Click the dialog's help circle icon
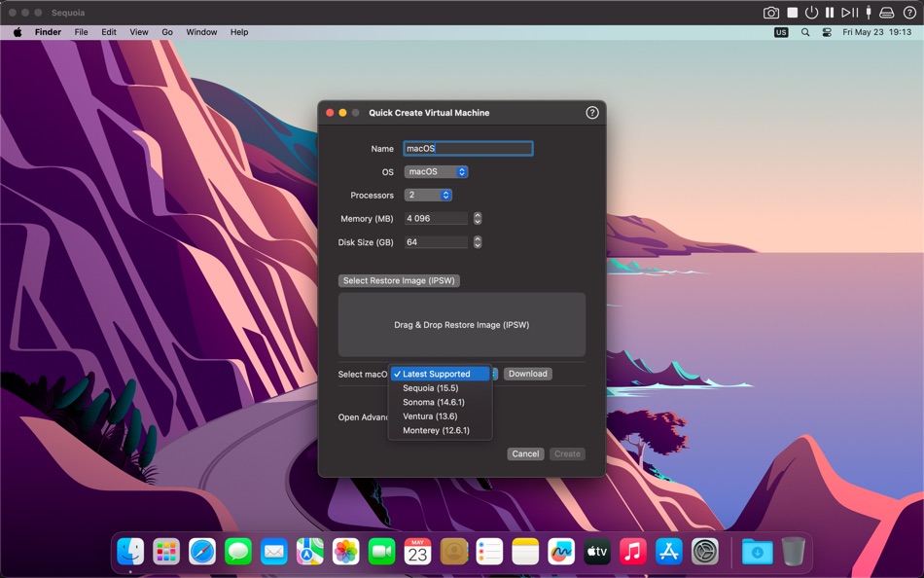Image resolution: width=924 pixels, height=578 pixels. [x=591, y=113]
